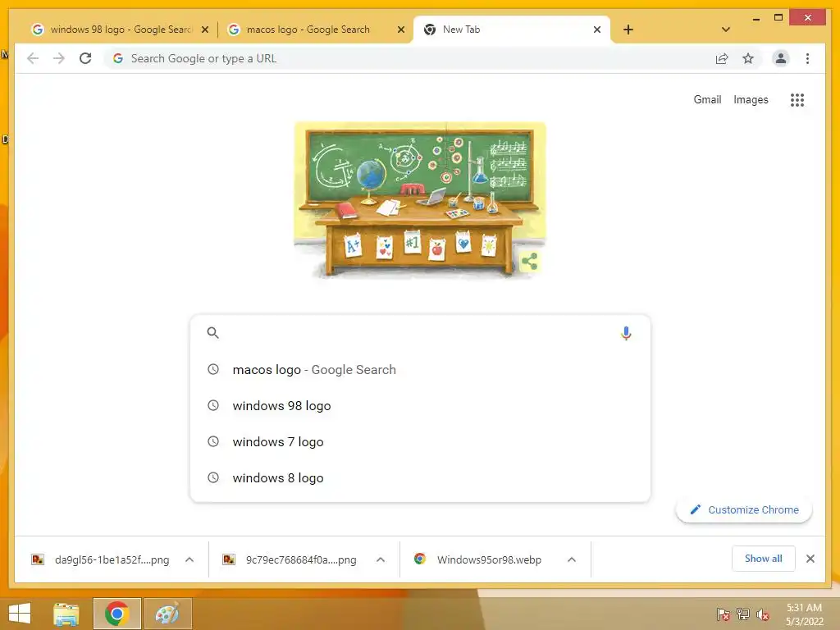Share the Google Doodle
840x630 pixels.
tap(529, 262)
